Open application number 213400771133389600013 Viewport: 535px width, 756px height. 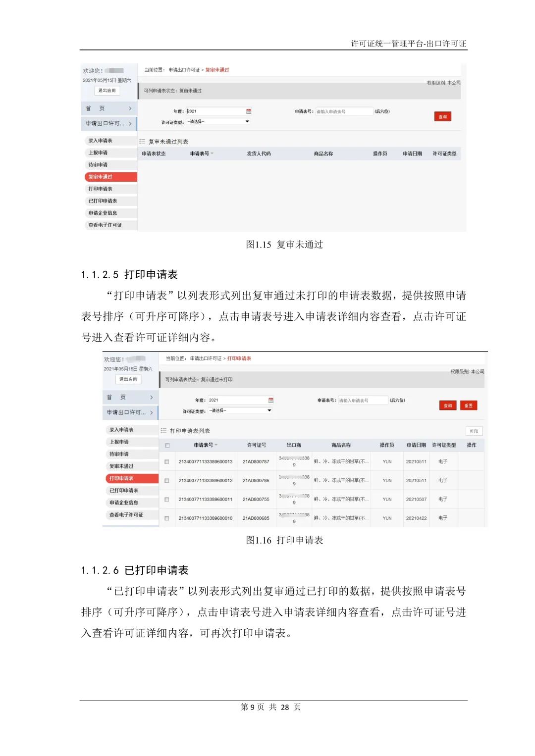point(206,462)
